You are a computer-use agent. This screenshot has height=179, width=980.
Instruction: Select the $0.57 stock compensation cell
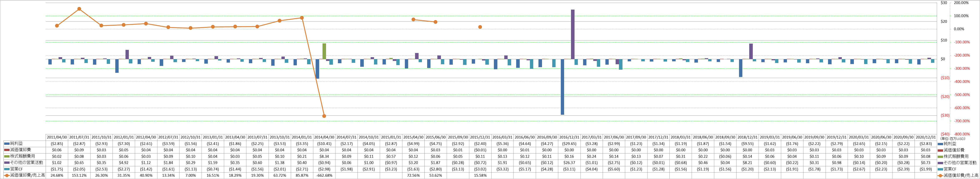(391, 156)
